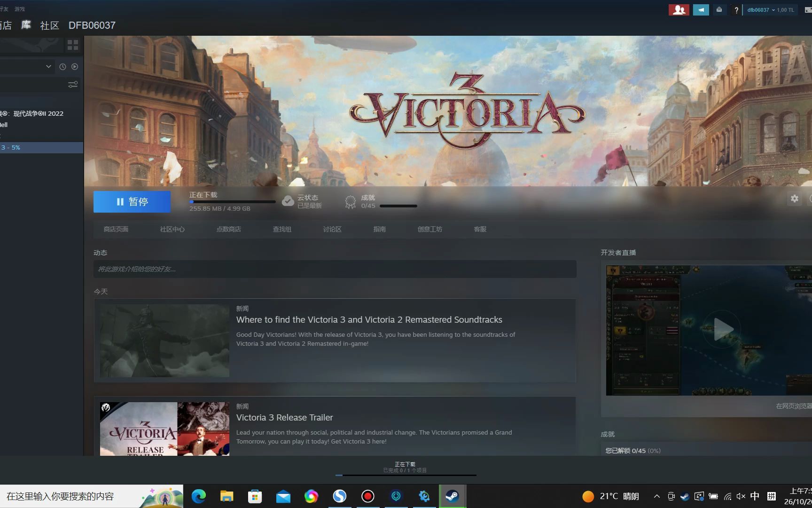Viewport: 812px width, 508px height.
Task: Play the developer broadcast video
Action: (723, 329)
